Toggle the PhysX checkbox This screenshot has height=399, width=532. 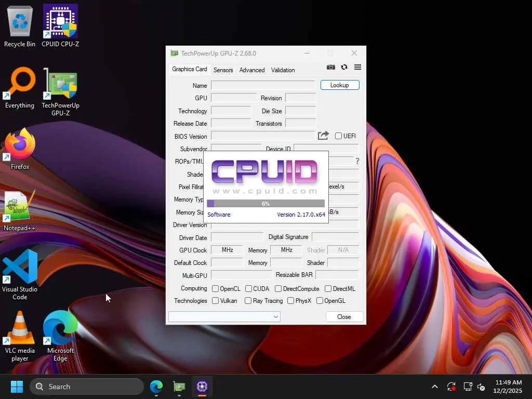(x=290, y=301)
